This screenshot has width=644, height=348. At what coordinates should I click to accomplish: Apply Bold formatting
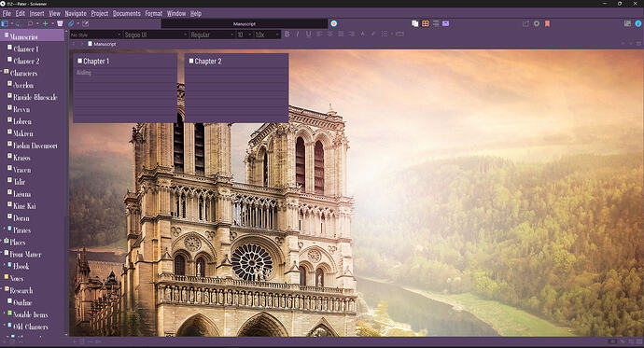click(287, 35)
